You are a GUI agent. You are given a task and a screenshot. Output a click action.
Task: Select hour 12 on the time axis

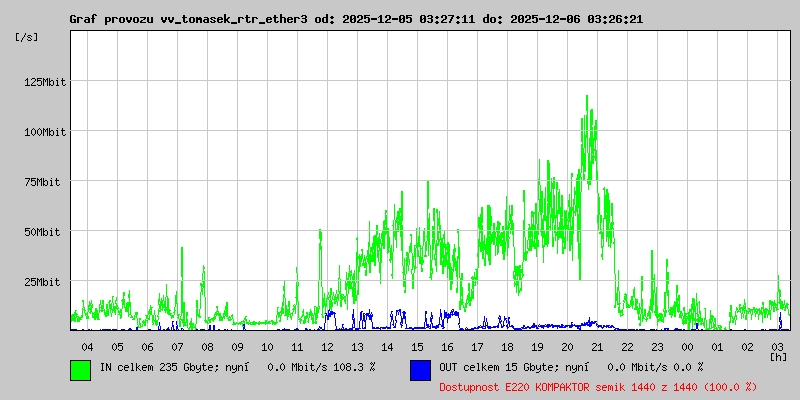[x=327, y=346]
